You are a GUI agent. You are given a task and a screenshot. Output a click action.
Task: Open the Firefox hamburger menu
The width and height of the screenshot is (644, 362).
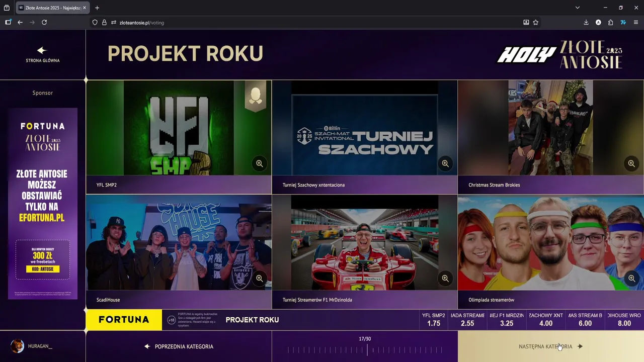[x=636, y=22]
